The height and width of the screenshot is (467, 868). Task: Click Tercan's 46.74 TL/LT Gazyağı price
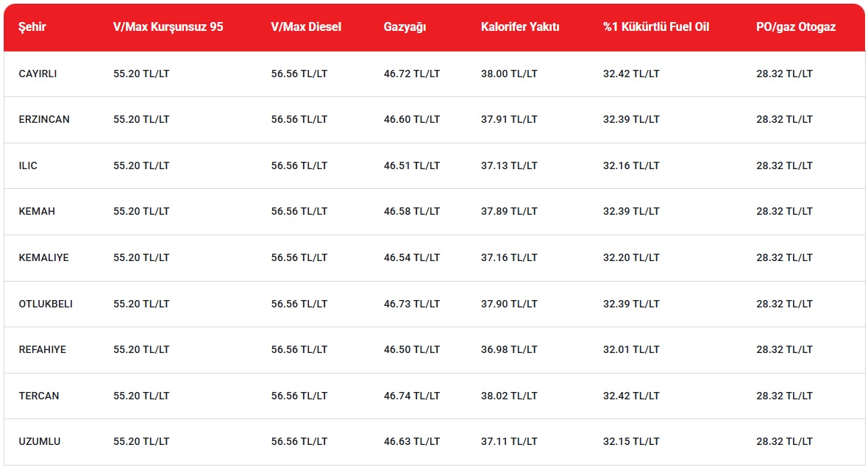412,396
